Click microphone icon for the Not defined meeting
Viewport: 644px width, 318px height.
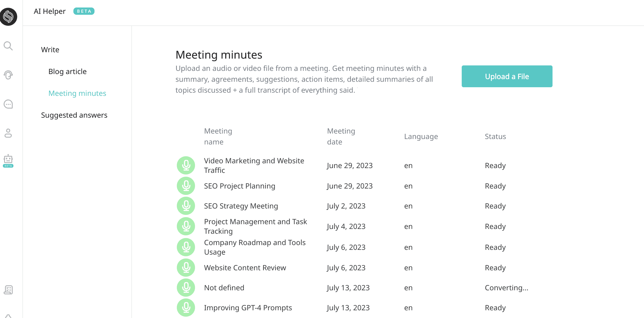click(x=186, y=288)
